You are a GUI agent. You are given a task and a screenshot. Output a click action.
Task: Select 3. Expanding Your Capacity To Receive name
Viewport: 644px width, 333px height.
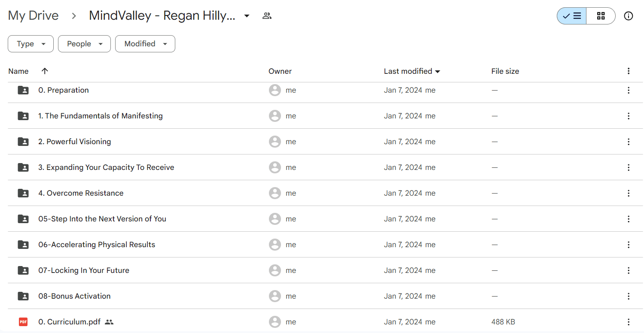pos(106,167)
